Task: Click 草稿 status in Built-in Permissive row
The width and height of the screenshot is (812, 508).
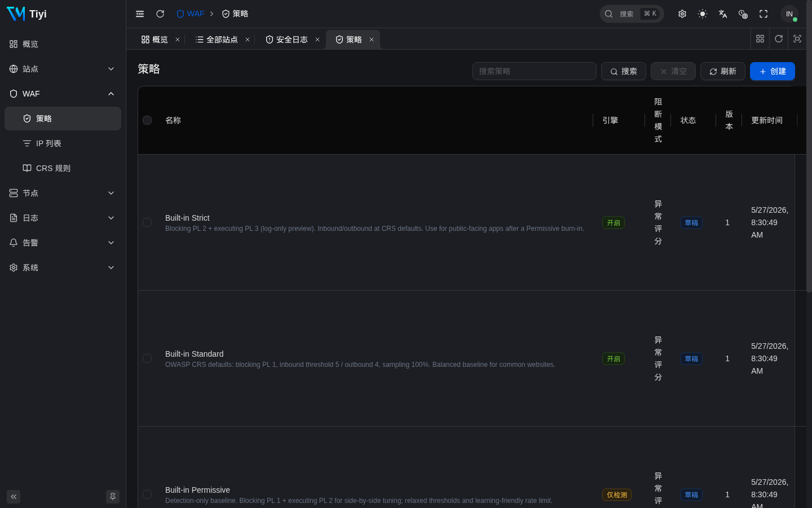Action: (691, 495)
